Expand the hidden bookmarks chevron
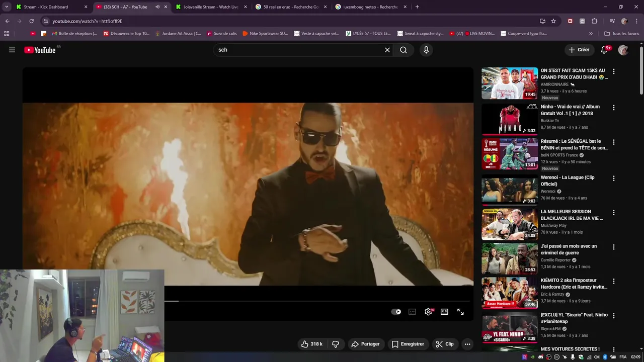The image size is (644, 362). (x=591, y=34)
